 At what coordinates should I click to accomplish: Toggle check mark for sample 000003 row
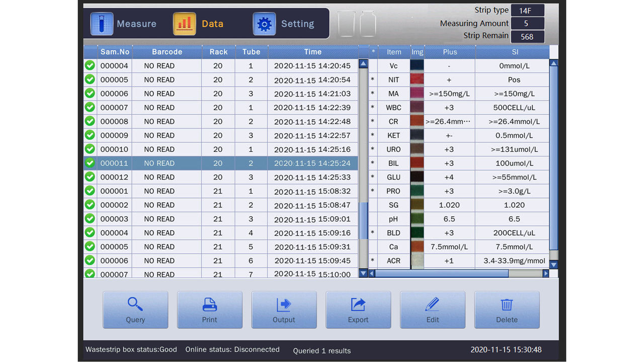90,219
